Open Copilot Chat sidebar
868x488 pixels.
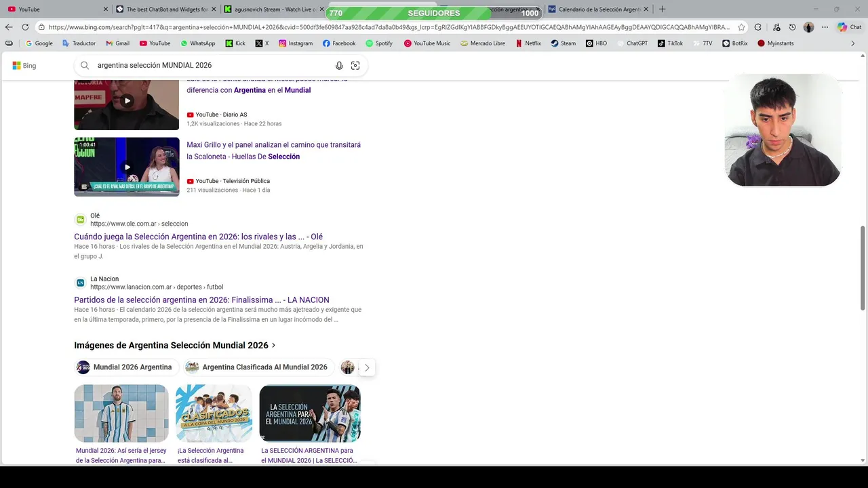point(849,27)
